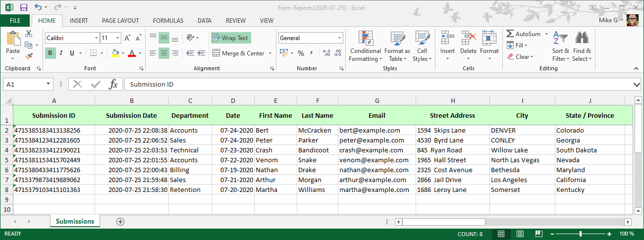Toggle Wrap Text option
Image resolution: width=644 pixels, height=240 pixels.
pyautogui.click(x=230, y=38)
